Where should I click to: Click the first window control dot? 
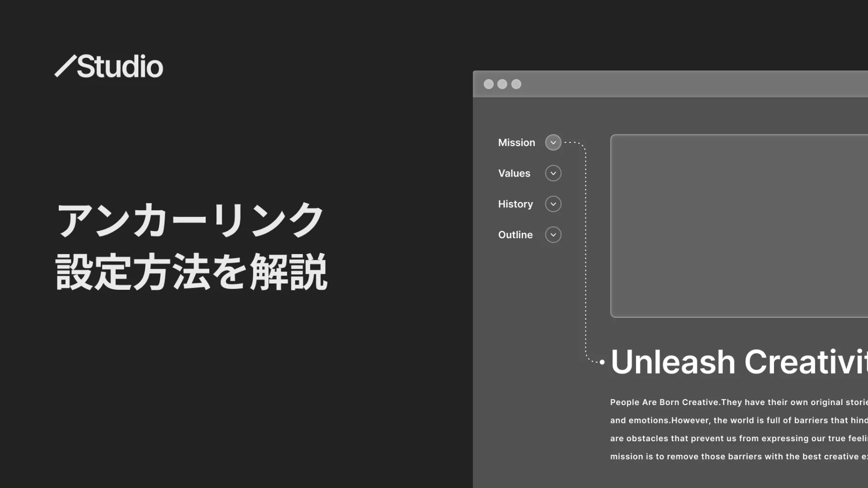point(488,84)
